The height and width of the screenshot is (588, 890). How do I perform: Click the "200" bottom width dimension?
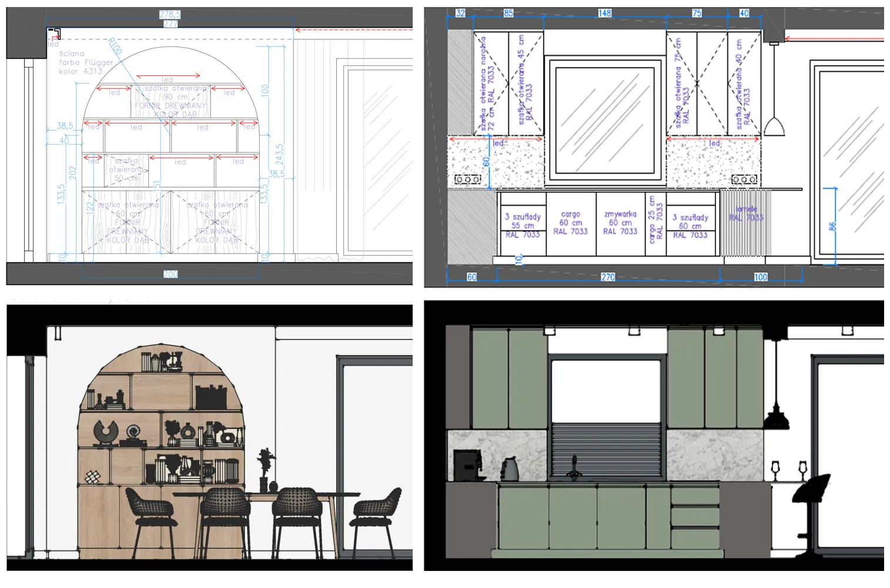tap(170, 275)
